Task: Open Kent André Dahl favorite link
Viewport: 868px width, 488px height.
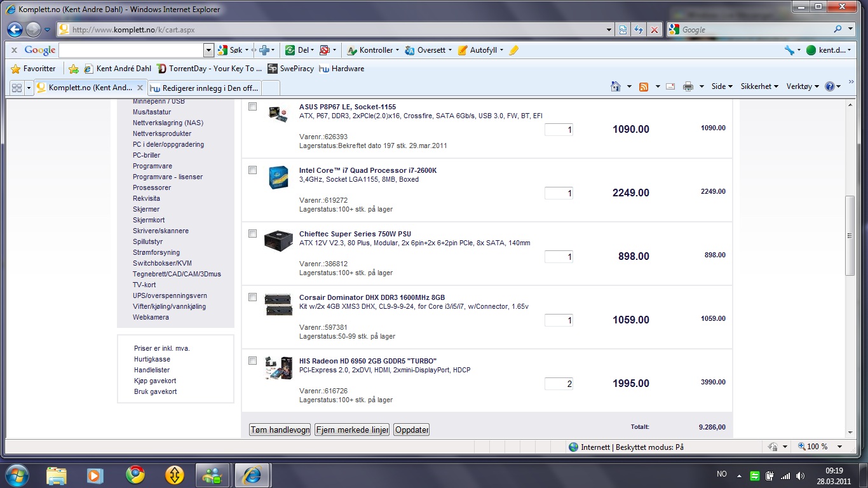Action: 118,69
